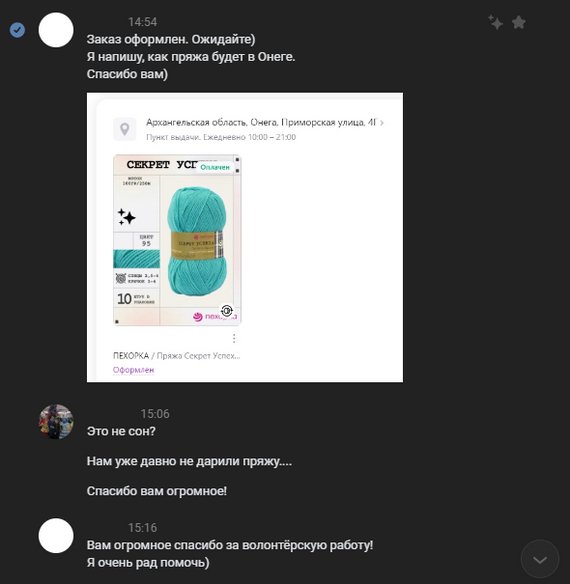Click the green Оплачен badge

click(215, 167)
